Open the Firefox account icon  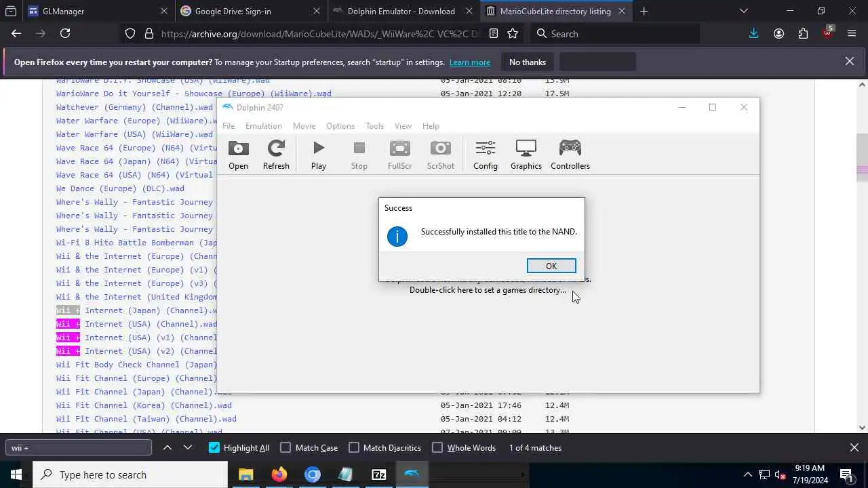pos(778,33)
